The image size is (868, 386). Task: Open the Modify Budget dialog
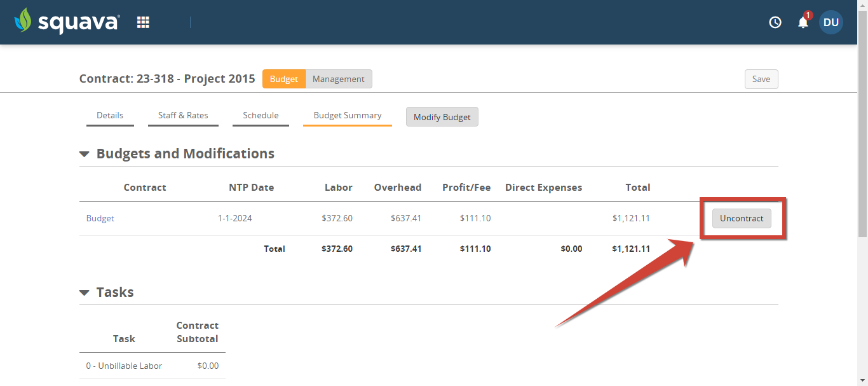tap(442, 116)
